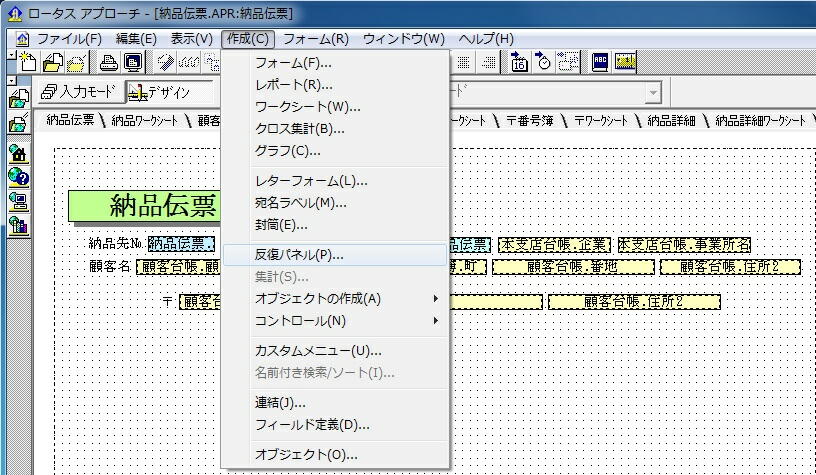Image resolution: width=816 pixels, height=475 pixels.
Task: Select the 本支店台帳.事業所名 field
Action: tap(684, 245)
